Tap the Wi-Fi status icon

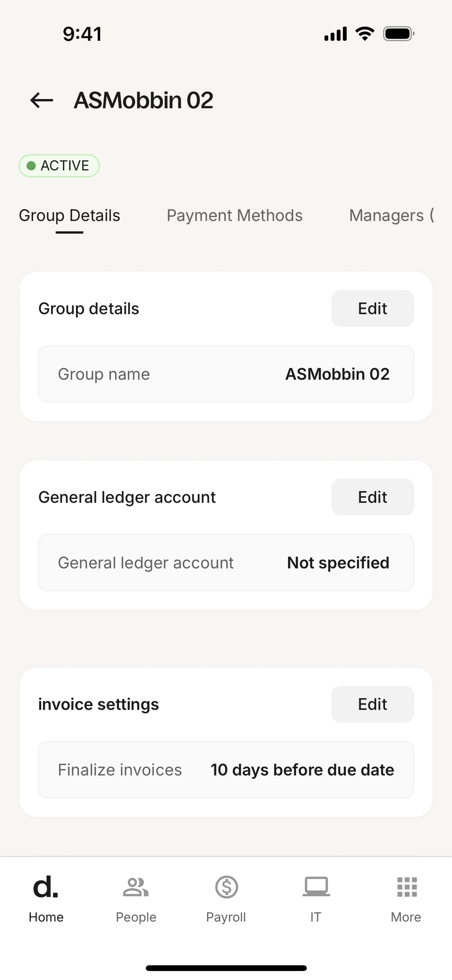pos(364,34)
